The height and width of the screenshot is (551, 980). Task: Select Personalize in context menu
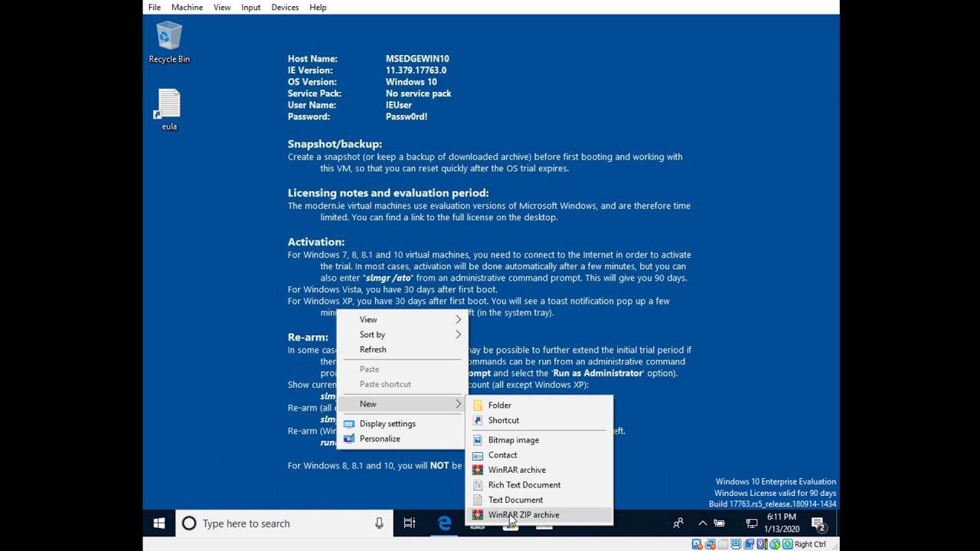[x=402, y=439]
